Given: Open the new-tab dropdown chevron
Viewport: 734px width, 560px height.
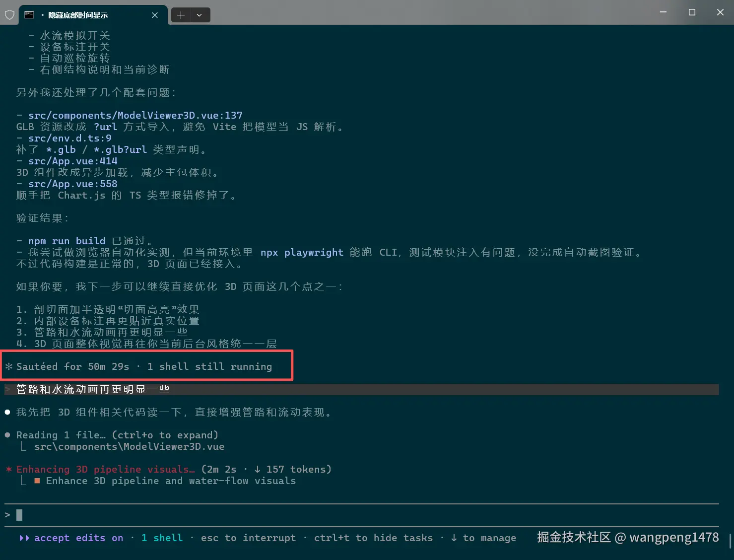Looking at the screenshot, I should (x=200, y=15).
